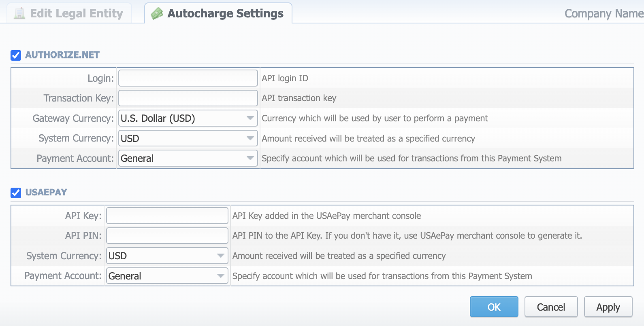This screenshot has width=644, height=326.
Task: Focus the Authorize.net Login field
Action: coord(188,78)
